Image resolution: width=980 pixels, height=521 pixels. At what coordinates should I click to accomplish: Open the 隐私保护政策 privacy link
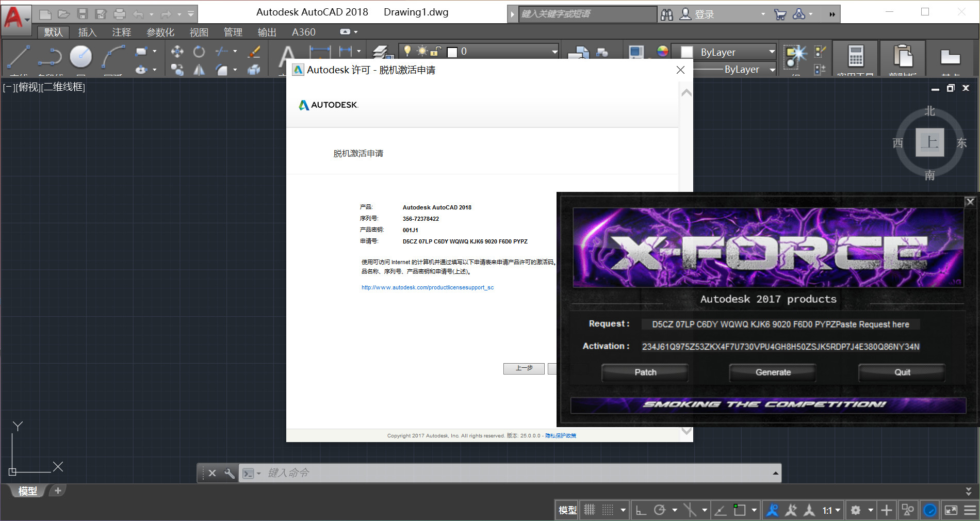561,436
